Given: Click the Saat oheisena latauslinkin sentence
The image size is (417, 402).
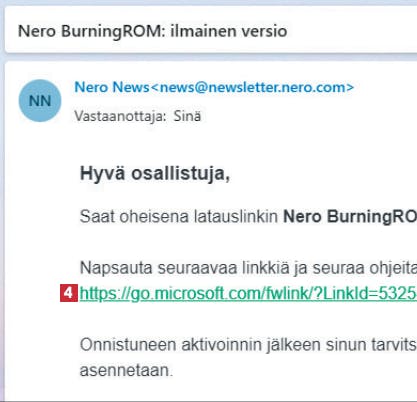Looking at the screenshot, I should click(248, 217).
